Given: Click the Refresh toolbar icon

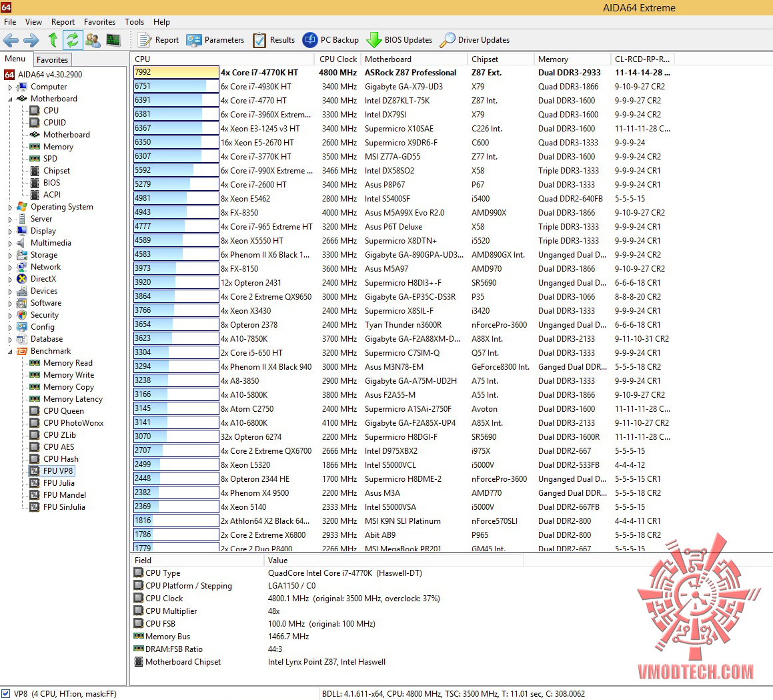Looking at the screenshot, I should [73, 40].
